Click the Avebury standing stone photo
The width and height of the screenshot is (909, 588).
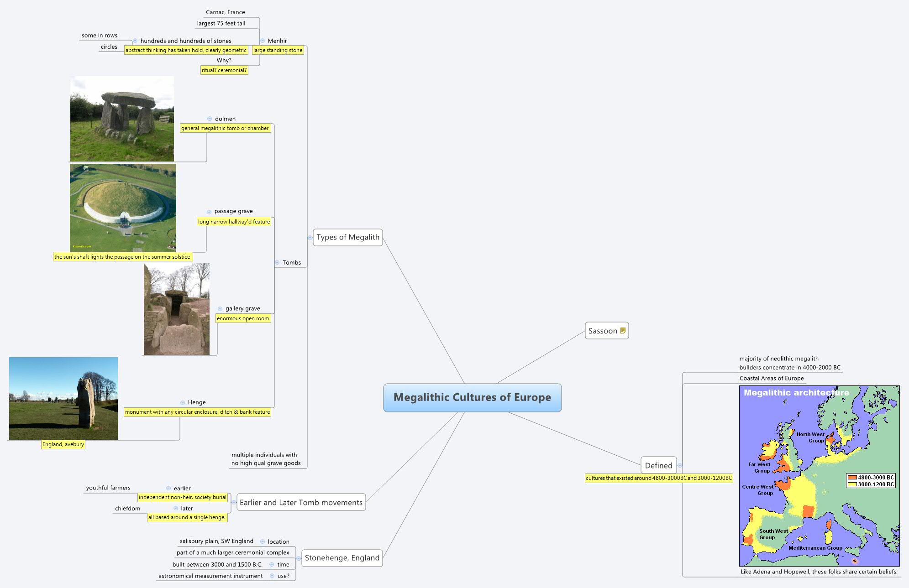pos(63,398)
